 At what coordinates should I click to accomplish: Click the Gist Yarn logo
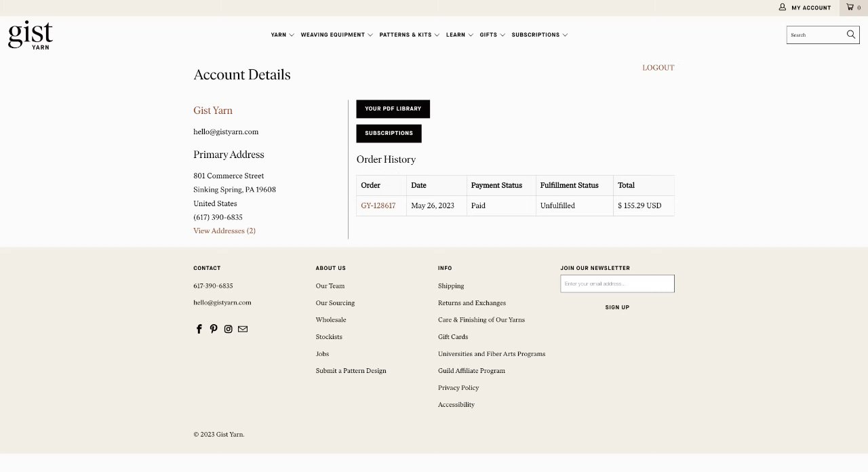pyautogui.click(x=31, y=35)
